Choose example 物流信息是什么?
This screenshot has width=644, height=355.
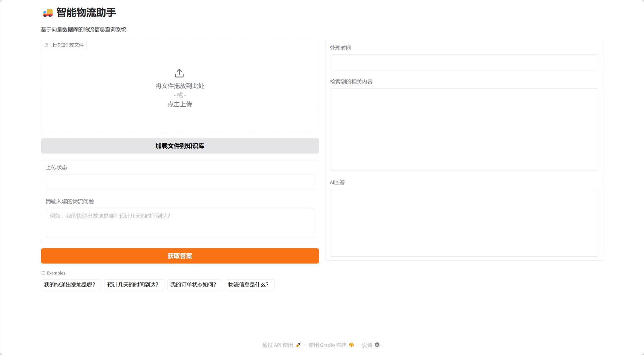(x=250, y=285)
